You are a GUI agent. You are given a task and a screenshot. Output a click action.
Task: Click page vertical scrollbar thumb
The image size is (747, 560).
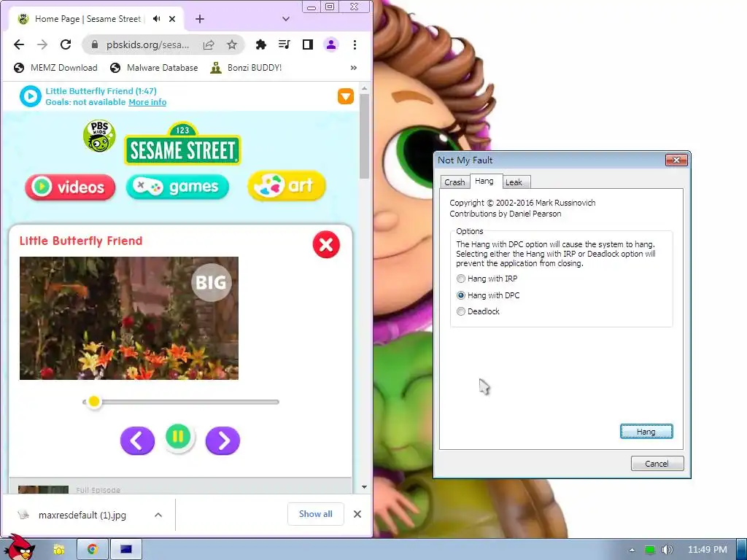(365, 136)
